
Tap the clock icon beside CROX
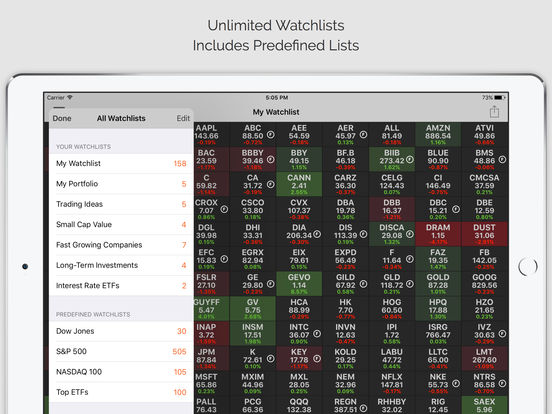pos(224,209)
